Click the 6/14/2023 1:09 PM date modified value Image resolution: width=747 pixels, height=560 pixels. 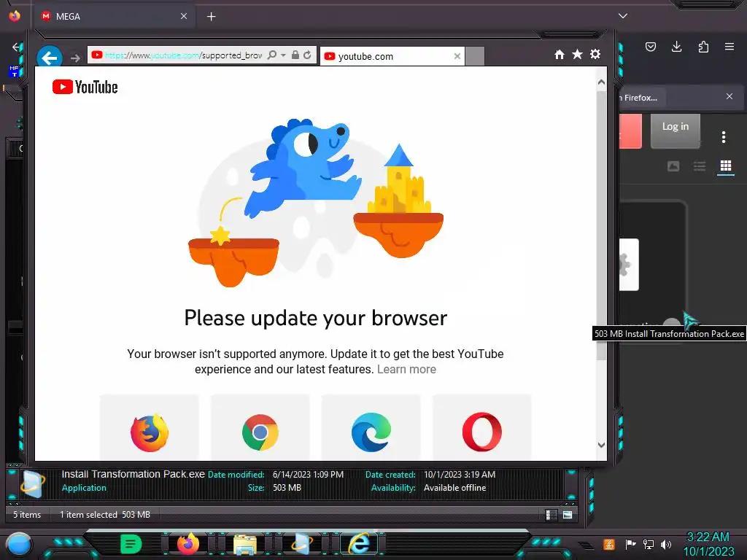[x=308, y=475]
